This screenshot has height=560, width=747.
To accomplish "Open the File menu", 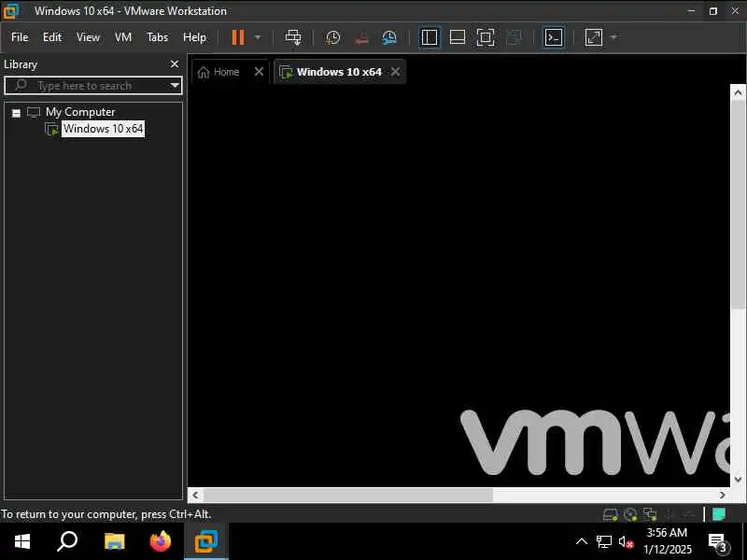I will point(20,37).
